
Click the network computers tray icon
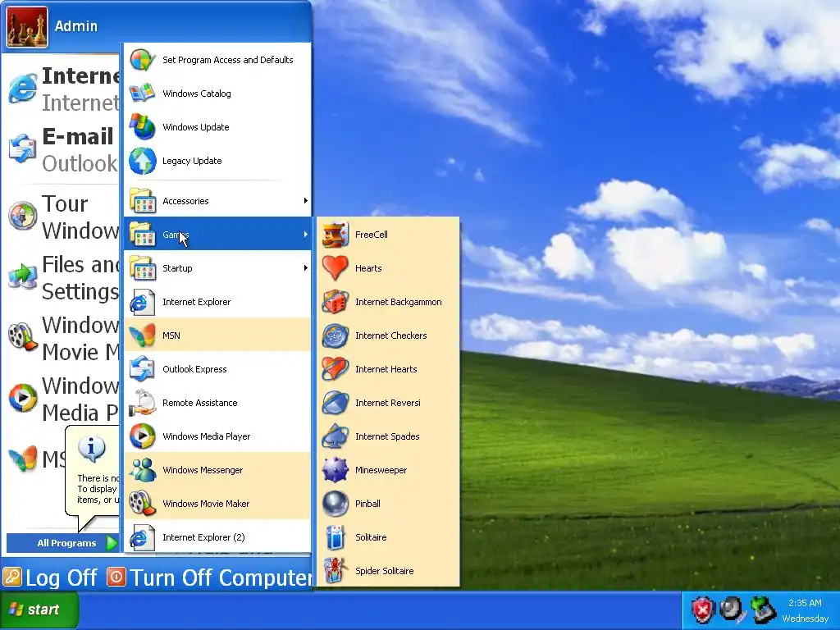point(763,609)
